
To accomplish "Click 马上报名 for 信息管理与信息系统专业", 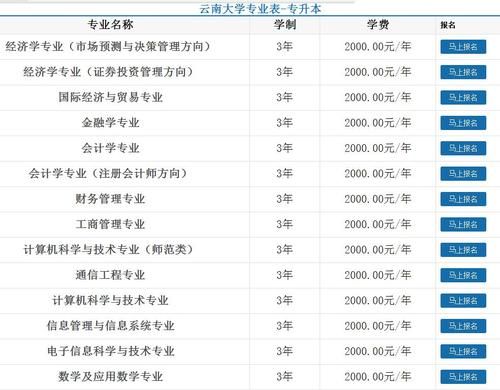I will (463, 326).
